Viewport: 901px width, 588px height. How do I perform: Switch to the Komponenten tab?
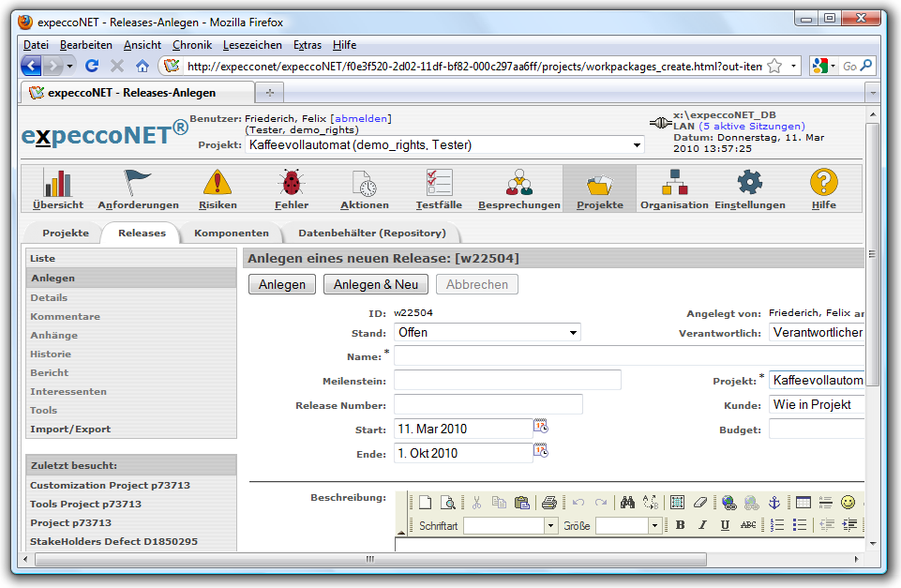231,233
